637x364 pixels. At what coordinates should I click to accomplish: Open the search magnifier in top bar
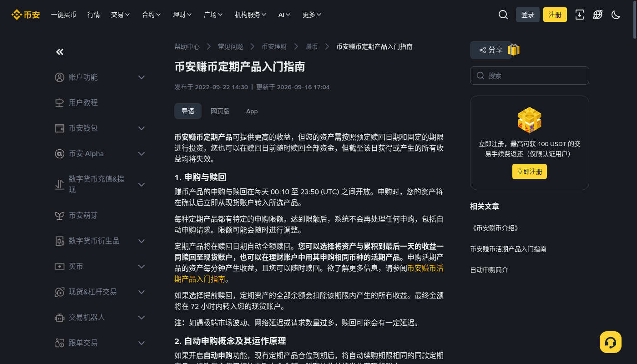503,15
